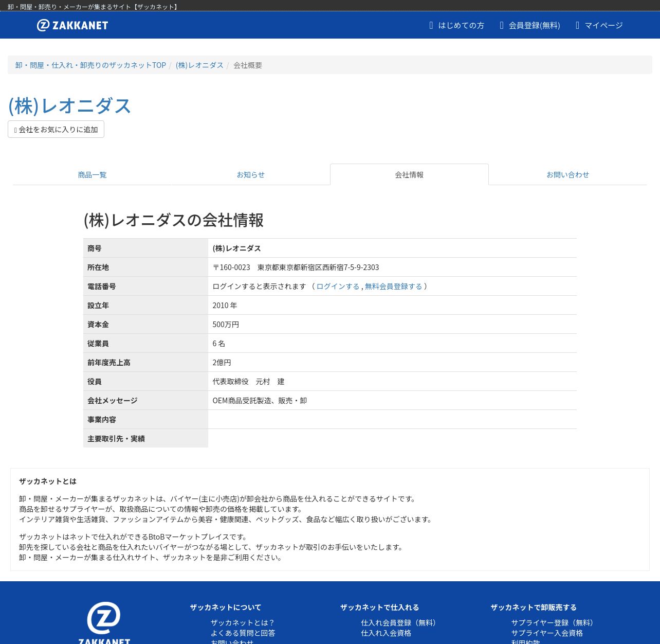Screen dimensions: 660x644
Task: Click the 会社概要 breadcrumb text
Action: coord(248,65)
